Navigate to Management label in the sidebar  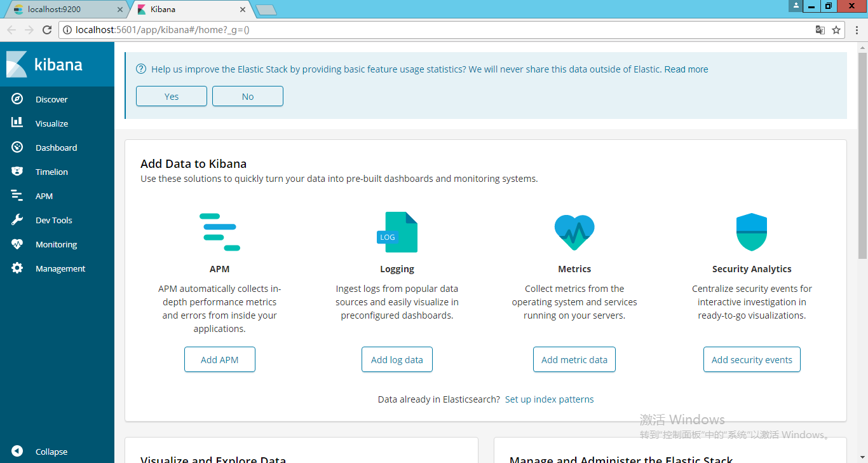pyautogui.click(x=60, y=268)
